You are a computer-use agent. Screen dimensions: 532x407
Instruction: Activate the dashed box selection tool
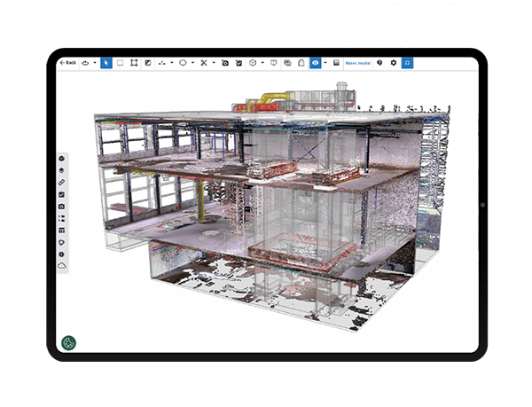(x=121, y=63)
